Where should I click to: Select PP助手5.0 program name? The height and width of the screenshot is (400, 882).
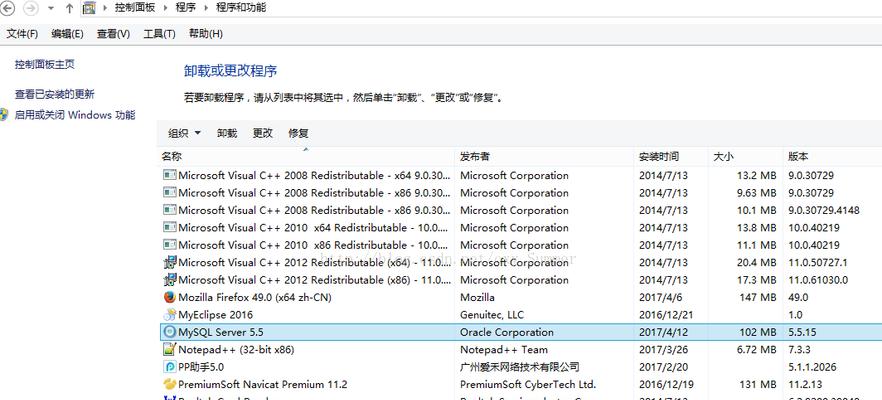coord(201,367)
